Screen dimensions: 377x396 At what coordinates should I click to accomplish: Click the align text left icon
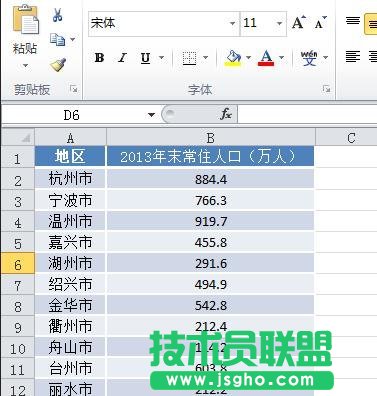point(353,57)
